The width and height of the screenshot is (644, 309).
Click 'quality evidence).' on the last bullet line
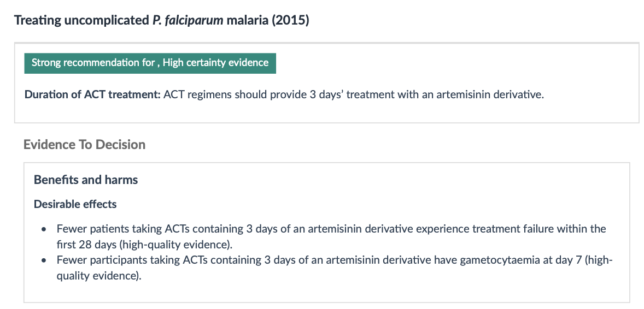(99, 276)
